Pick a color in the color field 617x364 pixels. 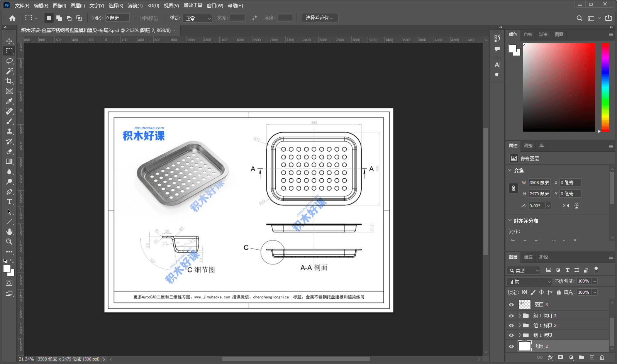(559, 87)
